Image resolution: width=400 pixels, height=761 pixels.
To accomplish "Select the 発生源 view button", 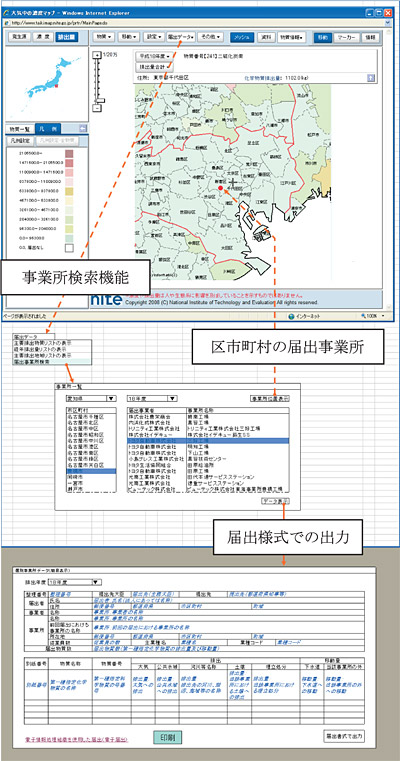I will (x=20, y=36).
